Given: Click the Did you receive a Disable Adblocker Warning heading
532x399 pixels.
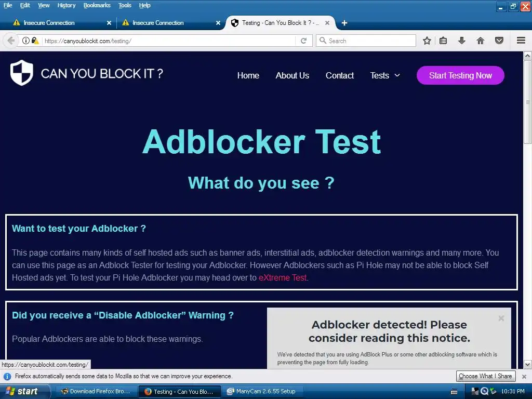Looking at the screenshot, I should 123,315.
